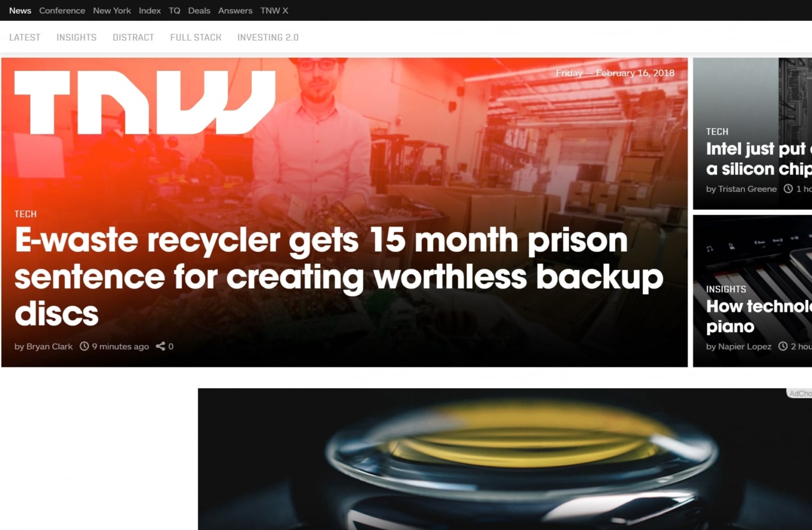This screenshot has width=812, height=530.
Task: Open the E-waste recycler prison sentence headline
Action: tap(338, 277)
